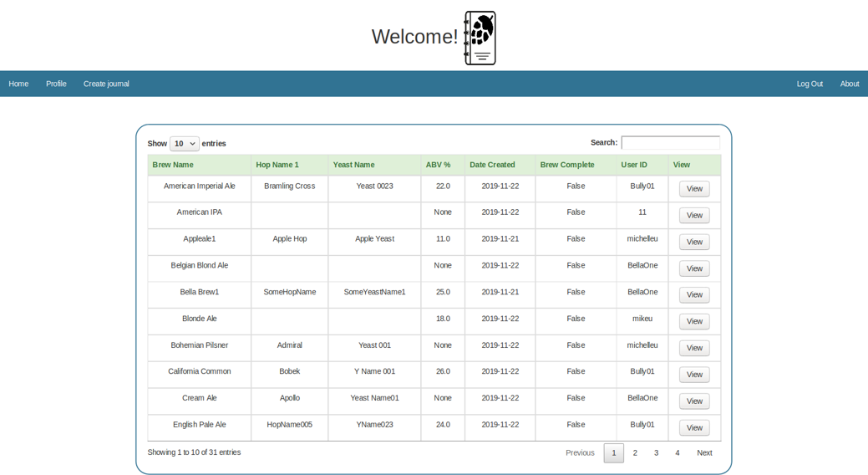Go to Home in navigation bar
Screen dimensions: 868x475
18,84
